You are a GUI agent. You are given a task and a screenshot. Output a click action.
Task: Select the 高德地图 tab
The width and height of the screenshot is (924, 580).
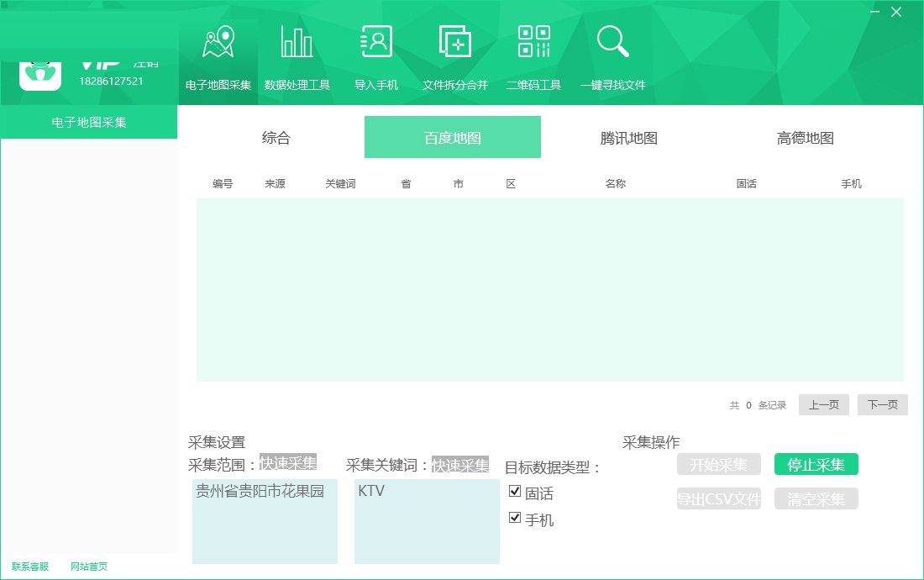tap(803, 137)
